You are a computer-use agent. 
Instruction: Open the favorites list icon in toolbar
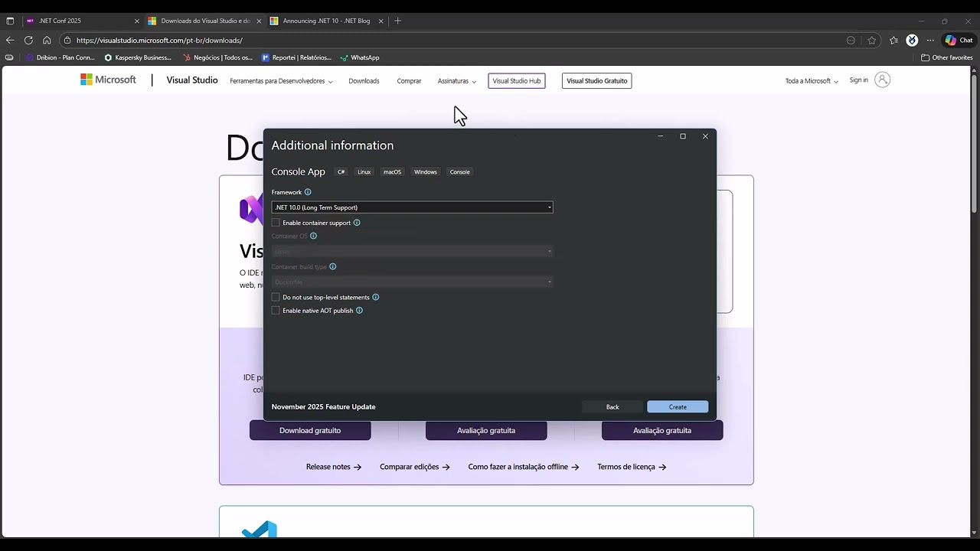pos(893,40)
